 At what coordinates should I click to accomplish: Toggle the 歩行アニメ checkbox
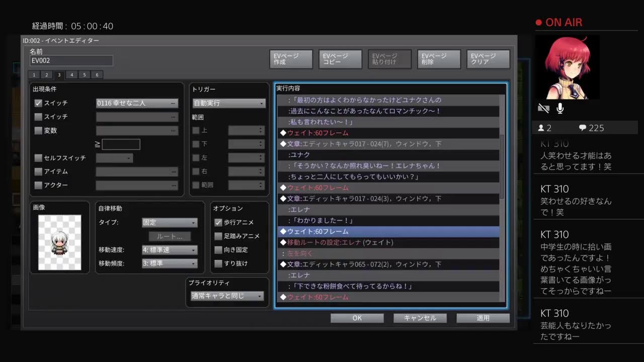point(218,222)
